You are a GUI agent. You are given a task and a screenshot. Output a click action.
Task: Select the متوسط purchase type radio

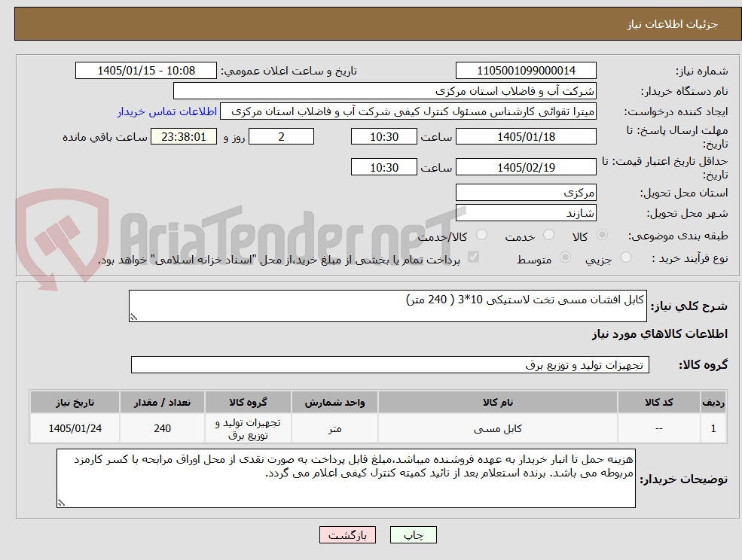pyautogui.click(x=565, y=257)
